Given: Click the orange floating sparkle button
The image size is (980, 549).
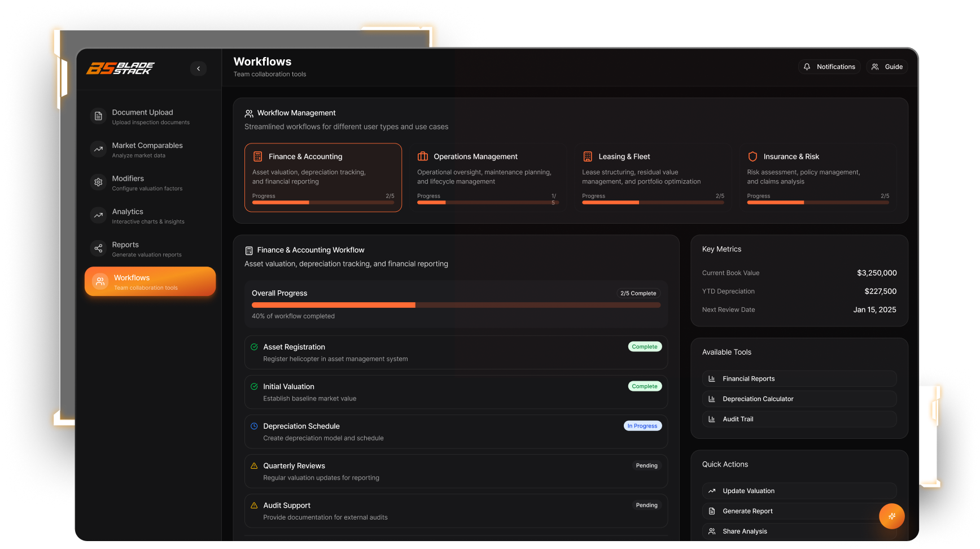Looking at the screenshot, I should (891, 516).
